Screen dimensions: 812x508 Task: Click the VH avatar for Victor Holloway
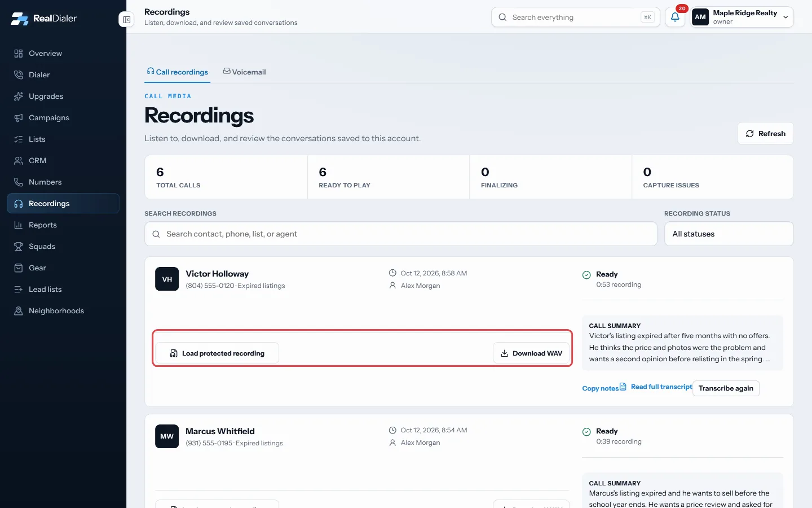tap(167, 279)
